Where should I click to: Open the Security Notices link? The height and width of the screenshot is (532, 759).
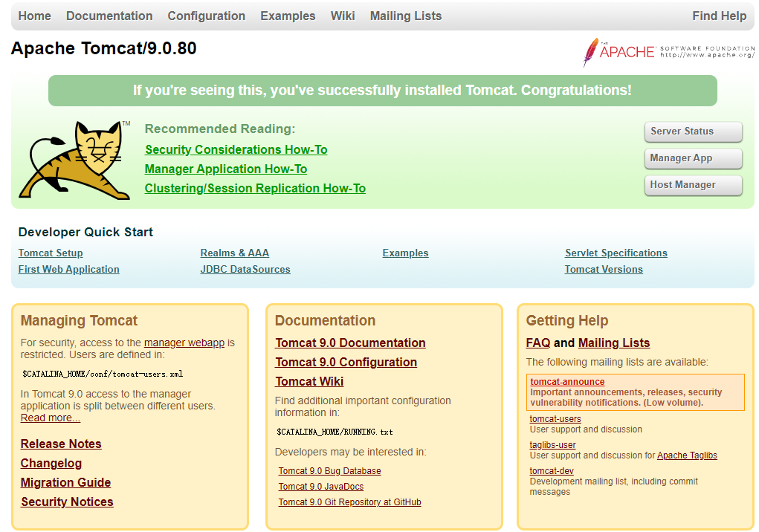tap(67, 502)
